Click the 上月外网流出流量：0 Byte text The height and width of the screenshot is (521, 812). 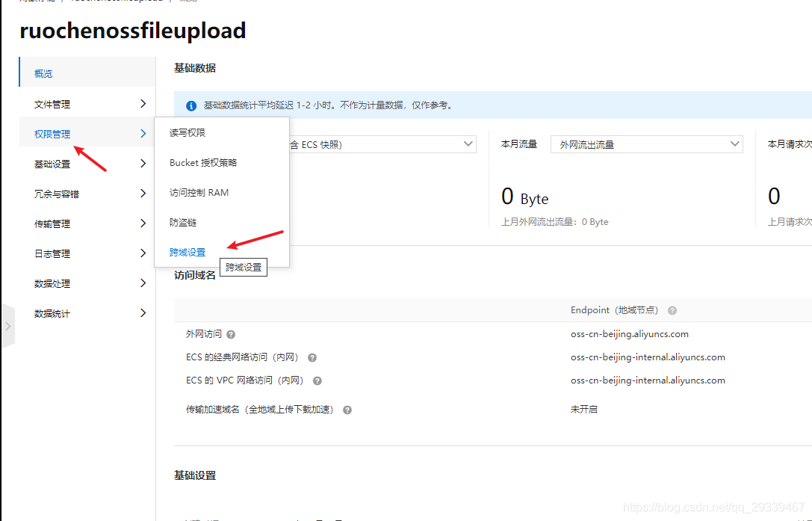tap(554, 222)
